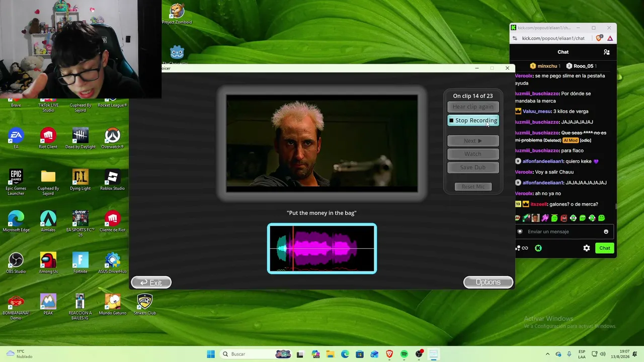
Task: Open Mundo Gaturro shortcut
Action: click(112, 305)
